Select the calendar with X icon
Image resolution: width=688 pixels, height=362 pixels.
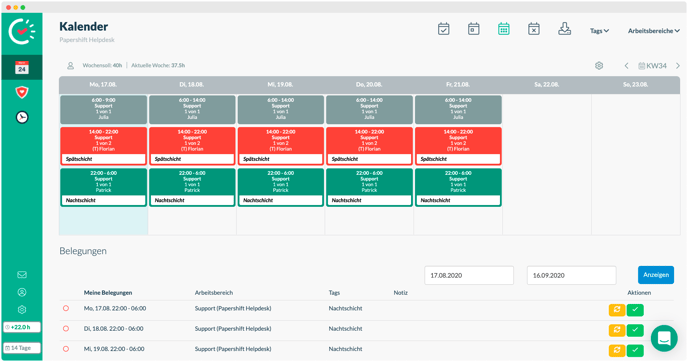pyautogui.click(x=534, y=29)
